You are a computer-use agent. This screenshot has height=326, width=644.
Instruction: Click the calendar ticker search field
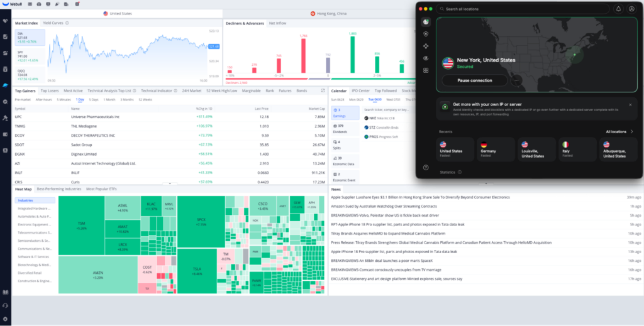click(387, 110)
